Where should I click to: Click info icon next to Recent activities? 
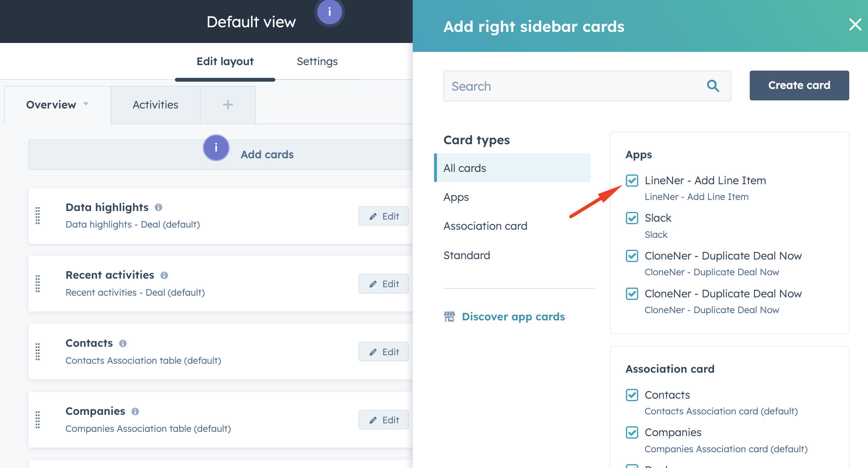(x=164, y=275)
